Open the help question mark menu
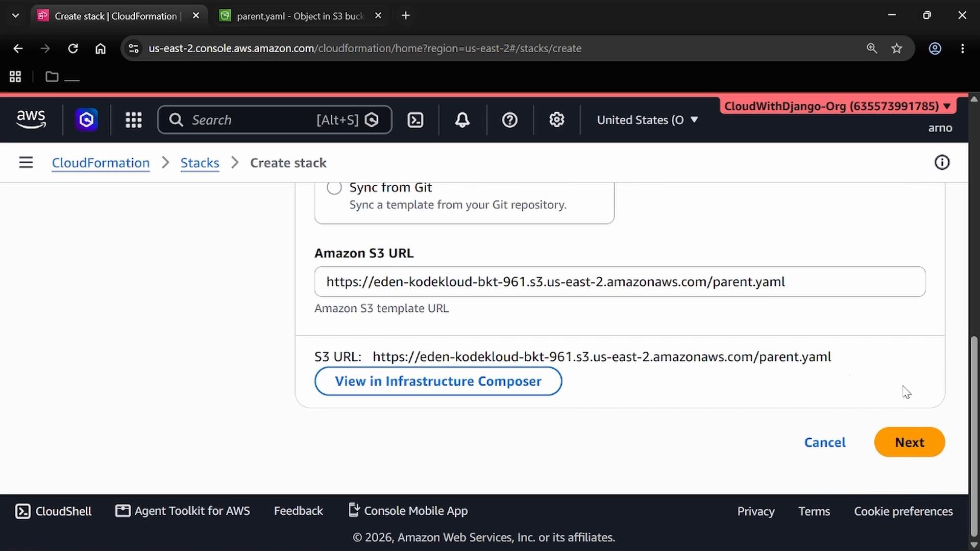 [x=510, y=120]
